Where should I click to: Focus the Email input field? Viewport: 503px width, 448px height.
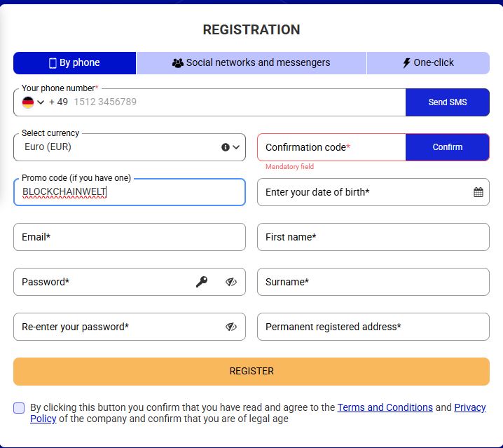(x=130, y=237)
